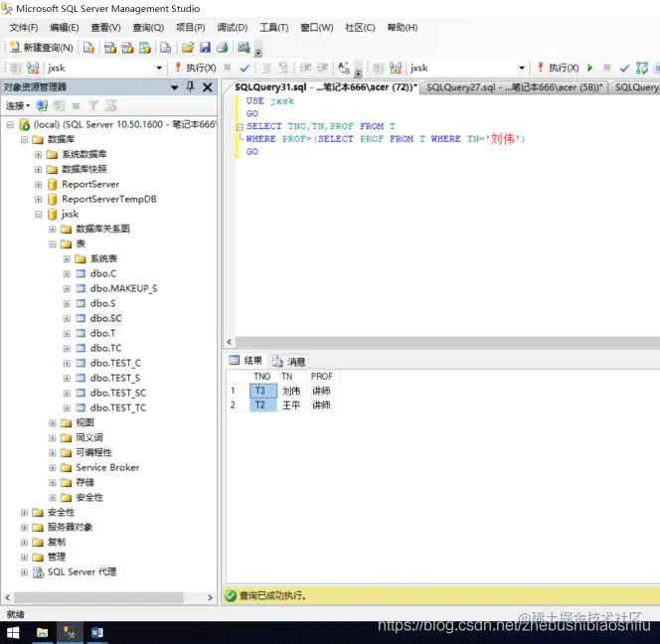Viewport: 660px width, 644px height.
Task: Select the SQLQuery31.sql tab
Action: point(325,87)
